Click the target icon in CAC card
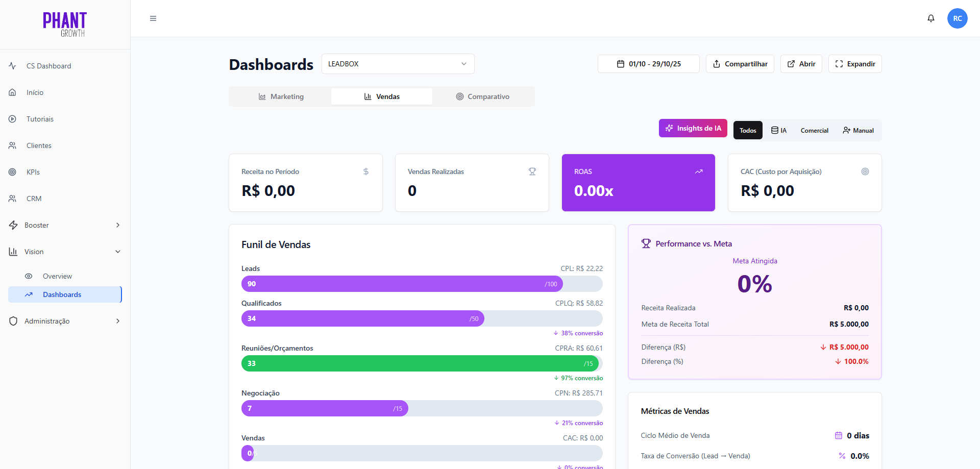Viewport: 980px width, 469px height. pyautogui.click(x=865, y=171)
